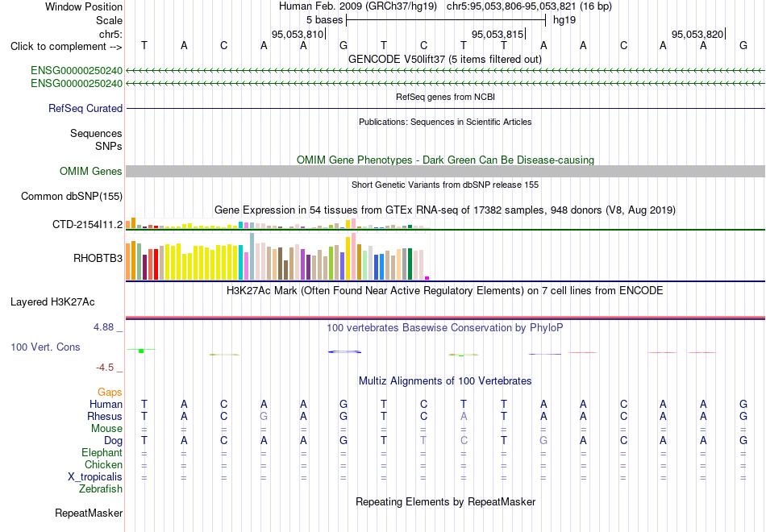Click 'Repeating Elements by RepeatMasker' title
Viewport: 766px width, 532px height.
coord(445,501)
